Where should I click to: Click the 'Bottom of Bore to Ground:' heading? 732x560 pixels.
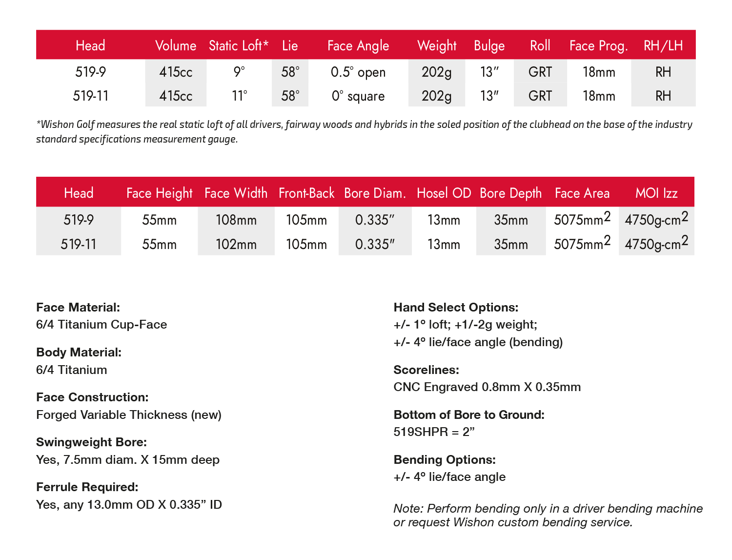pos(469,415)
